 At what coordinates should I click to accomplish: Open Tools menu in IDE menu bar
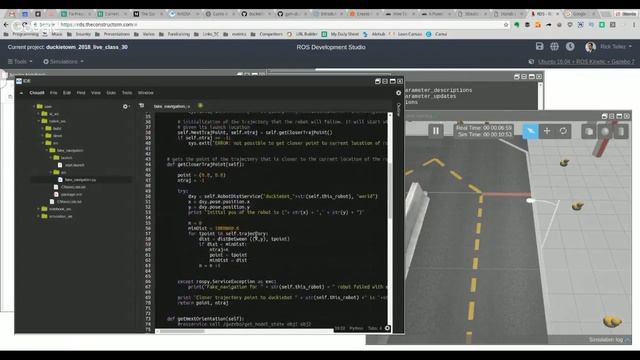pos(127,93)
